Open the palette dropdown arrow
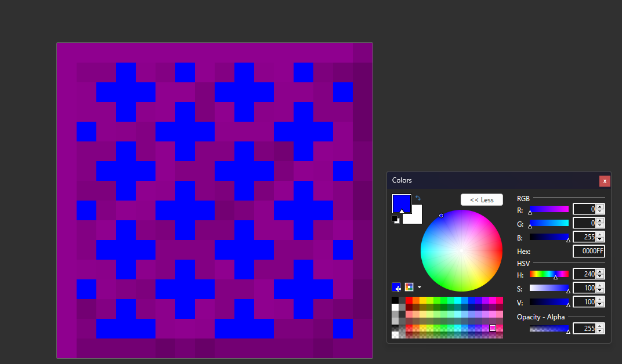 point(420,287)
